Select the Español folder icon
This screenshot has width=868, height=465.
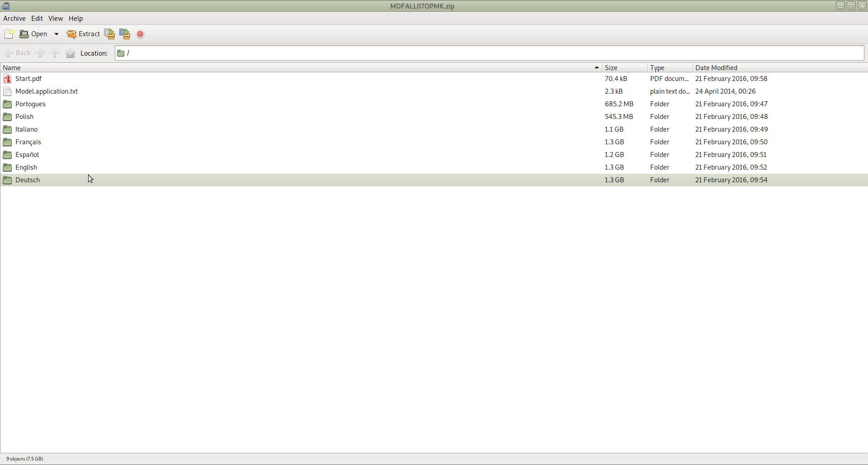click(7, 155)
